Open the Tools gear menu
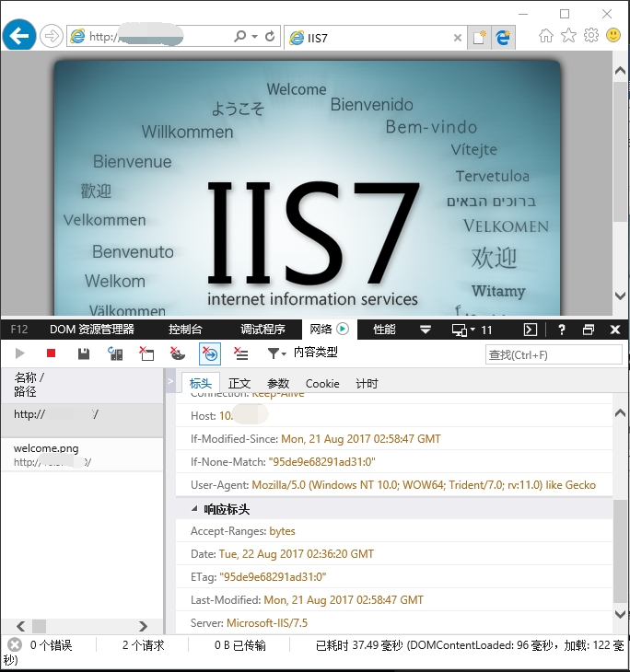This screenshot has height=672, width=630. (x=591, y=35)
